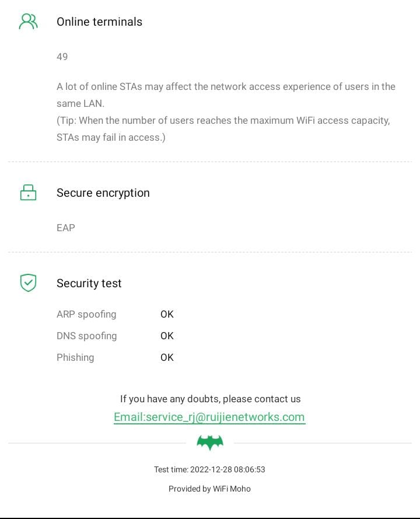This screenshot has height=519, width=420.
Task: Click the Security test shield icon
Action: coord(28,283)
